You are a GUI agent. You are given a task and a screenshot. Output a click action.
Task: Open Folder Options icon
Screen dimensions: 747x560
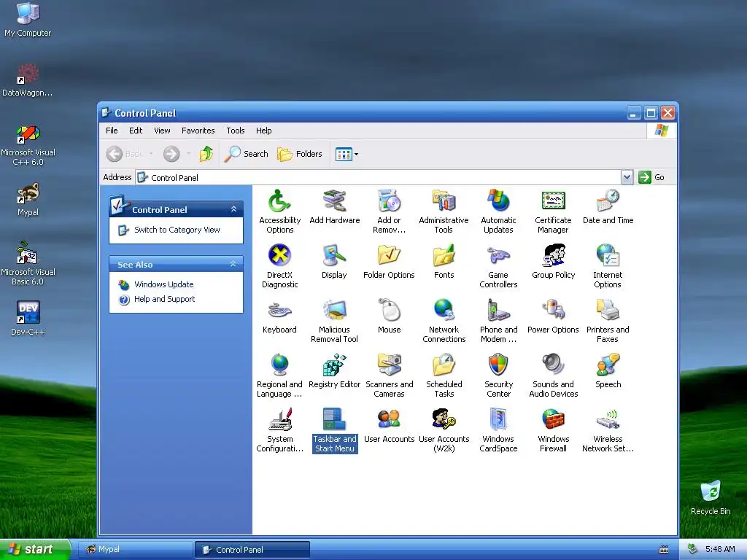(390, 256)
